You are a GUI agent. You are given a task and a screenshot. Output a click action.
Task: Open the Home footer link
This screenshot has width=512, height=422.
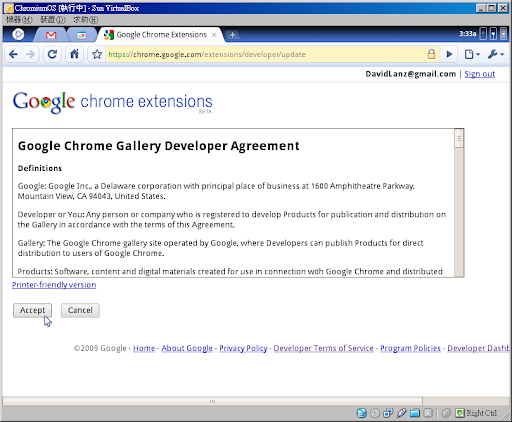tap(144, 348)
